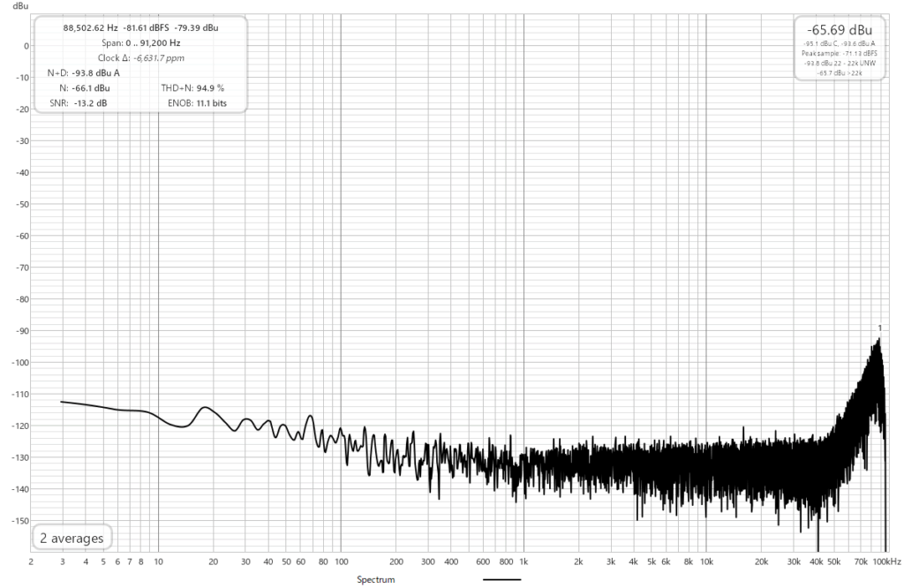Image resolution: width=904 pixels, height=588 pixels.
Task: Click the 2 averages indicator box
Action: pyautogui.click(x=72, y=538)
